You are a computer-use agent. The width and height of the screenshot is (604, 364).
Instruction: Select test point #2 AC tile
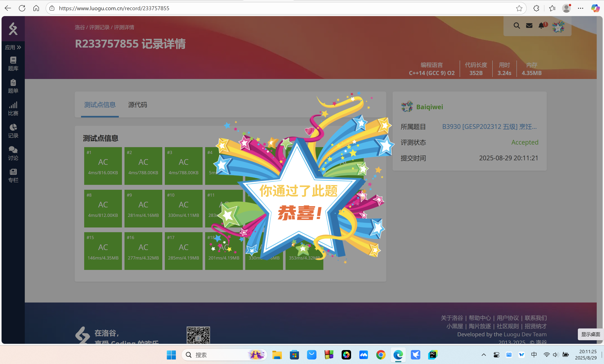point(143,166)
